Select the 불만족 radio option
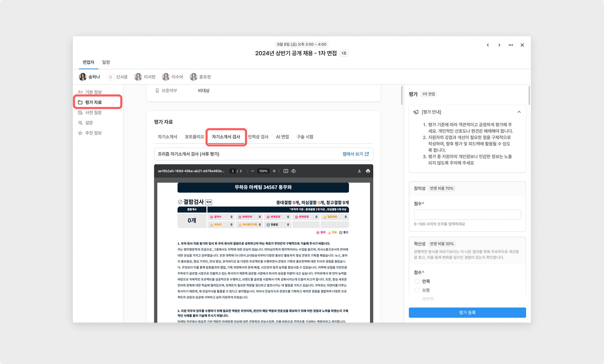604x364 pixels. [x=417, y=299]
